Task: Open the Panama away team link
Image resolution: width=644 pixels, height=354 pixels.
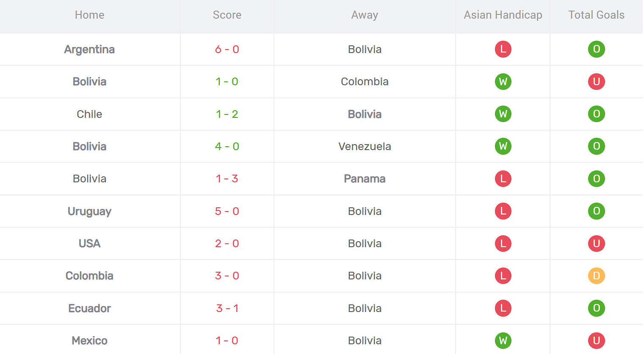Action: tap(365, 178)
